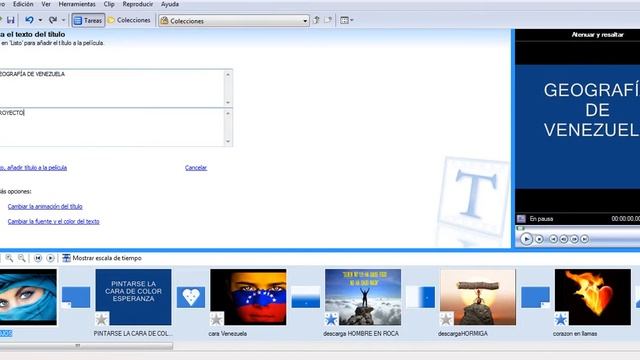Screen dimensions: 640x360
Task: Jump forward to next clip in preview
Action: coord(584,239)
